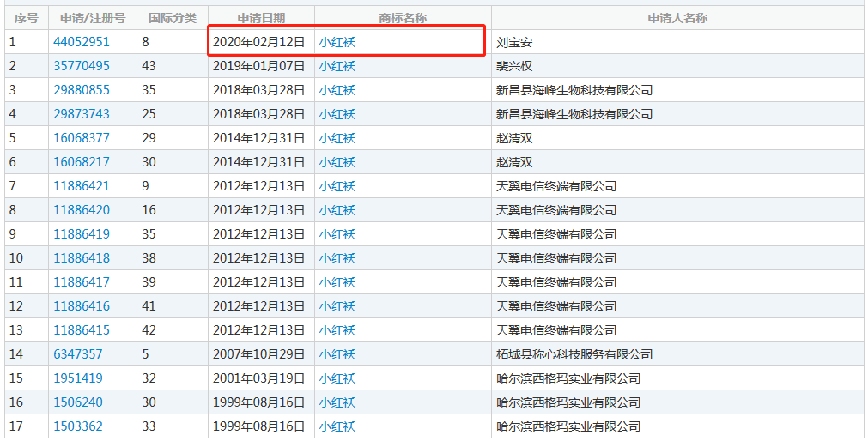Click the 申请日期 column header

click(x=261, y=18)
